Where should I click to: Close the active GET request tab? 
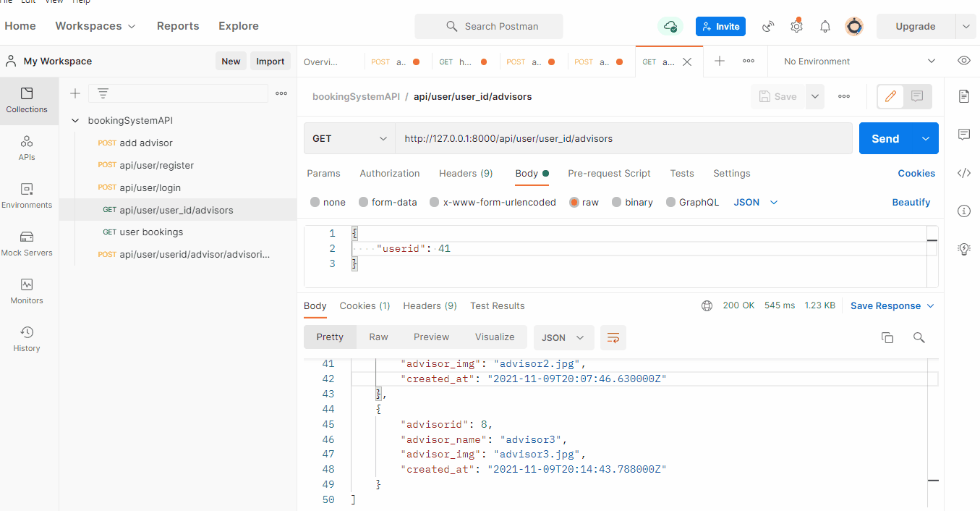(x=687, y=62)
